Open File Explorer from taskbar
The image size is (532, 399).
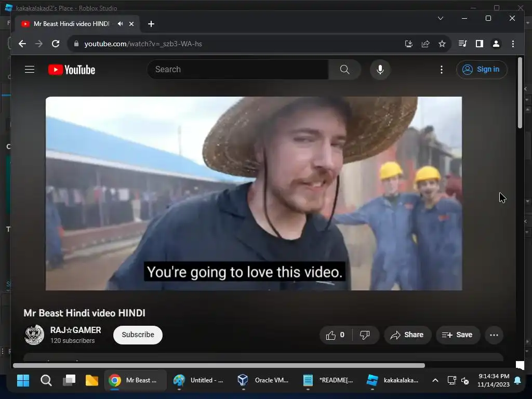click(92, 380)
